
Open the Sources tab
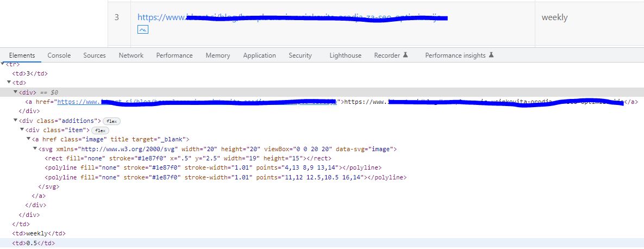click(x=95, y=55)
